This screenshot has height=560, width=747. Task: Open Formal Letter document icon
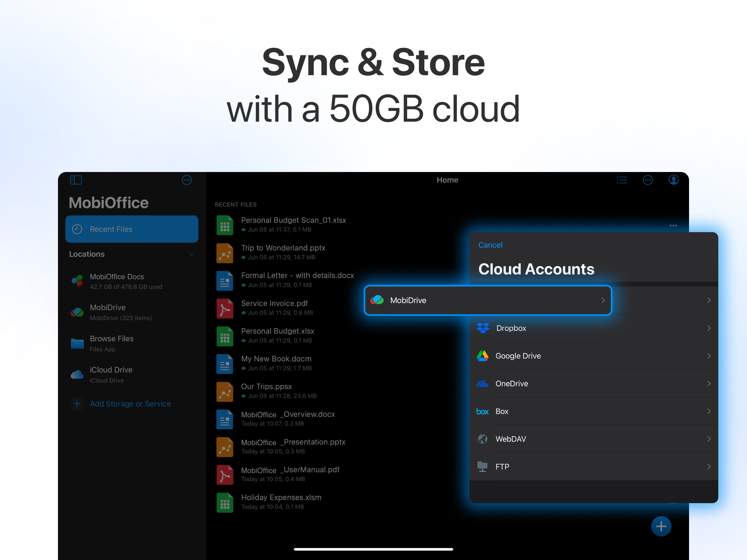[225, 281]
